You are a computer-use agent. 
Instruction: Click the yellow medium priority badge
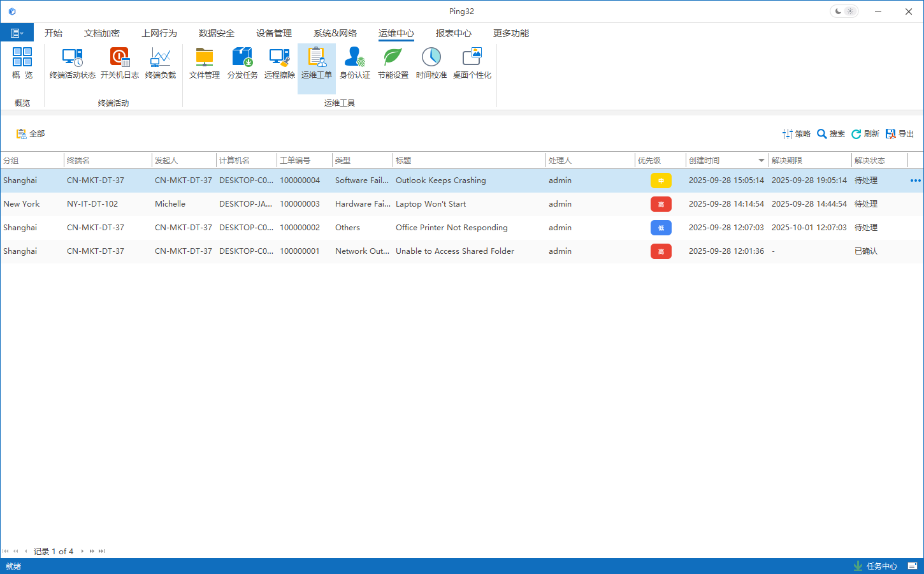[661, 180]
